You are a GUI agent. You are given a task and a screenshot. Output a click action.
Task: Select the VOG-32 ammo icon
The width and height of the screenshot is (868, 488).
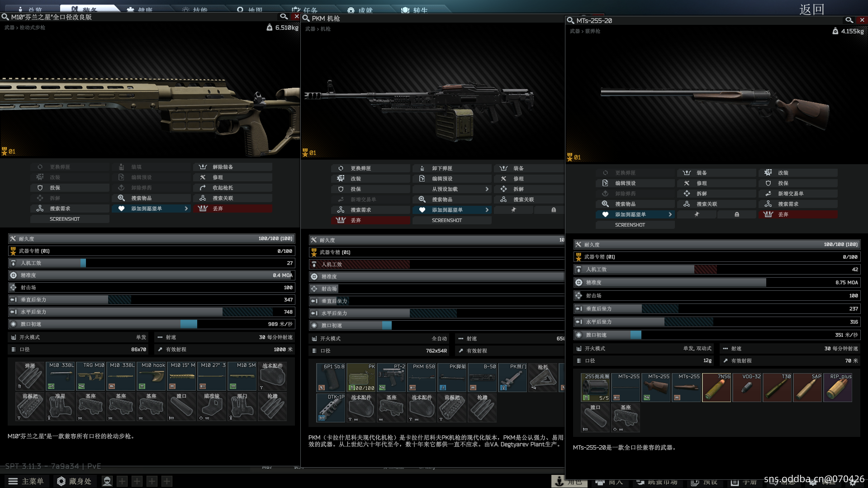coord(747,387)
